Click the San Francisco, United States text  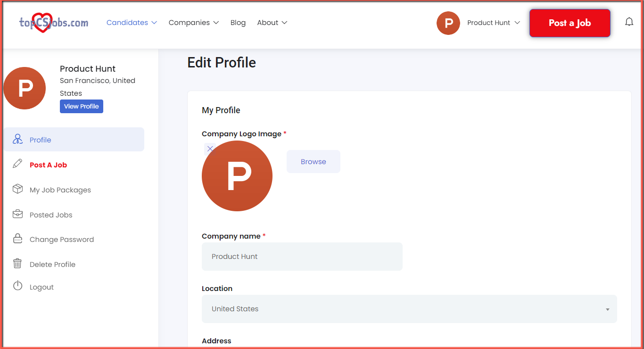click(98, 87)
